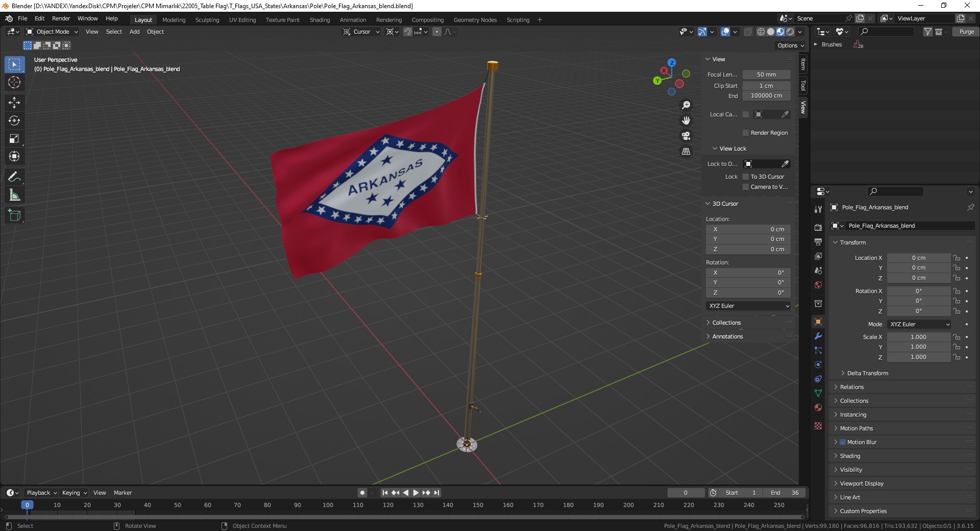Viewport: 980px width, 531px height.
Task: Choose the Annotate pencil tool
Action: point(14,177)
